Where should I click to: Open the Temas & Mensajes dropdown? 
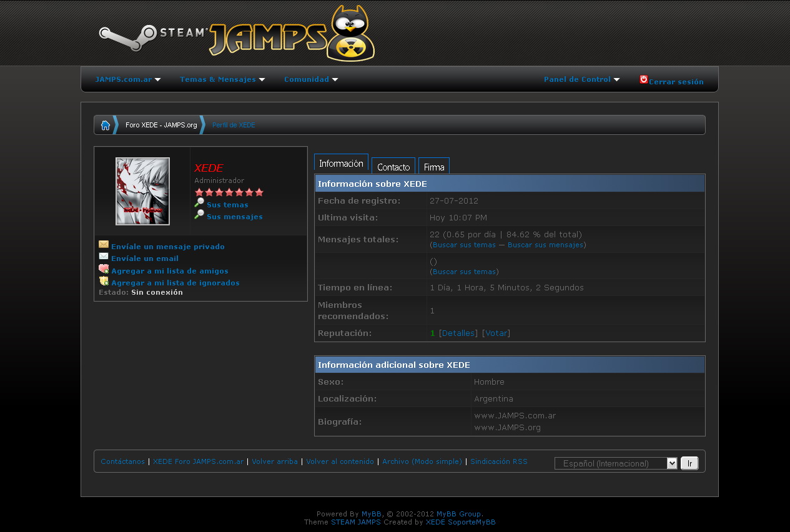(x=222, y=79)
